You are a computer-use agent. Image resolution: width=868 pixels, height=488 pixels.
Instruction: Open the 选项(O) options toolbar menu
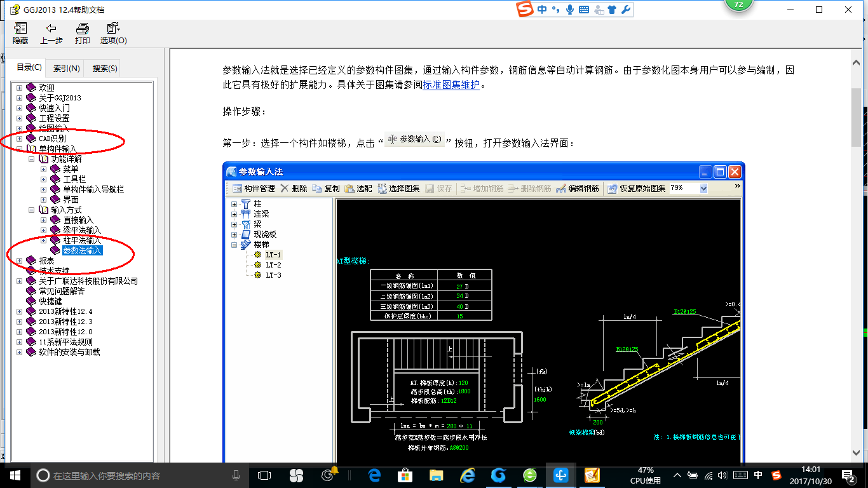(113, 34)
